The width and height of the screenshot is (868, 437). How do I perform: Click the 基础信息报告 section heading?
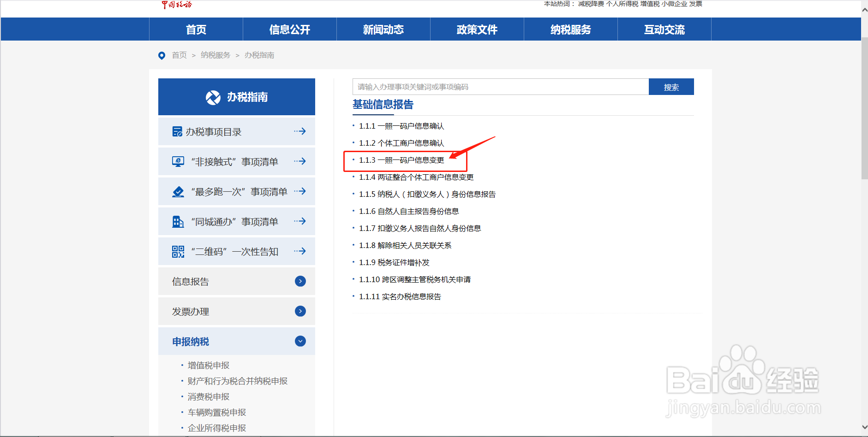383,105
